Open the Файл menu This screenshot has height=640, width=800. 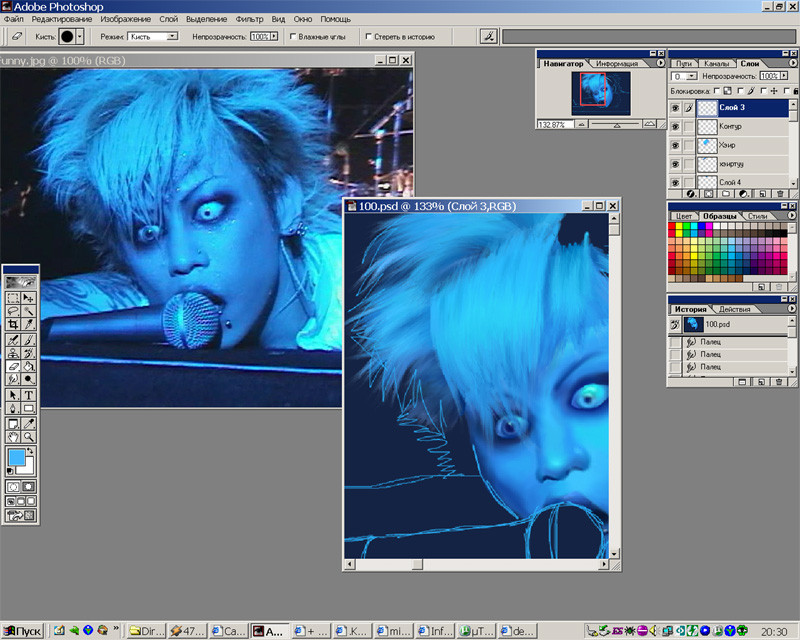tap(13, 19)
